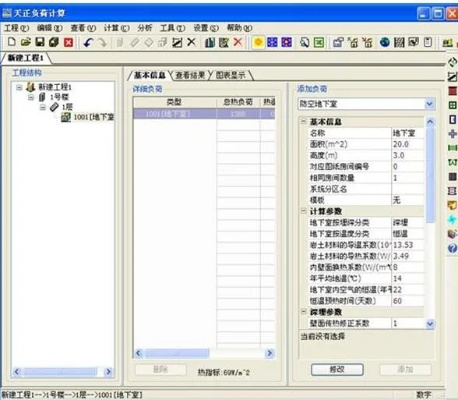Screen dimensions: 458x400
Task: Click the load table horizontal scroll right arrow
Action: (270, 353)
